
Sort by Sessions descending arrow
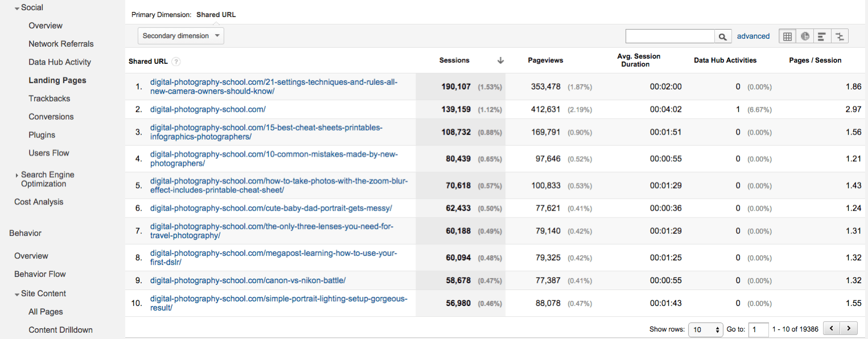[500, 60]
